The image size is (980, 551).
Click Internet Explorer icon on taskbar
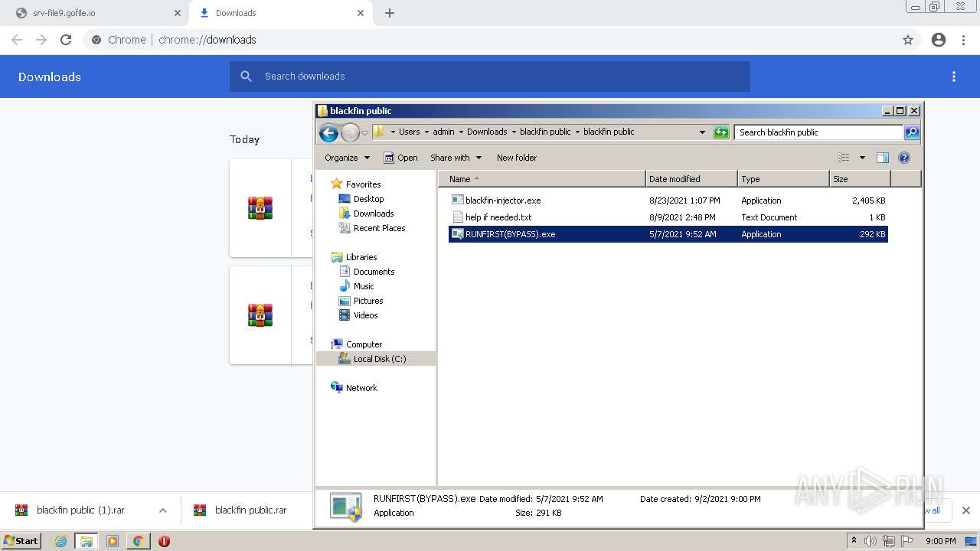(60, 541)
